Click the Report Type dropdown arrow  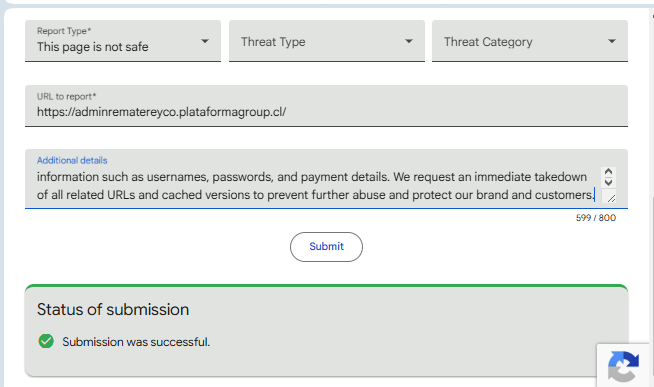click(204, 41)
